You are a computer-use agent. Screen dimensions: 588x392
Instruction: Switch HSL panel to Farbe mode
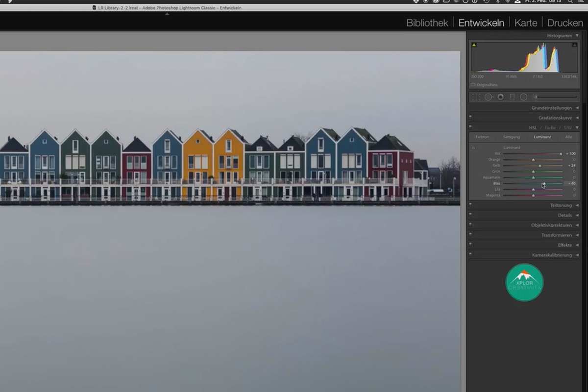550,127
